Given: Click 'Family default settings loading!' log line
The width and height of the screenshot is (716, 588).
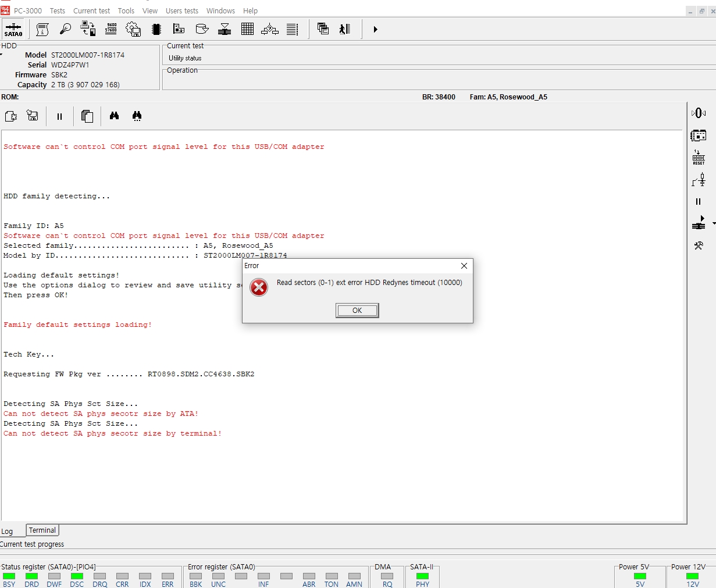Looking at the screenshot, I should click(x=78, y=325).
